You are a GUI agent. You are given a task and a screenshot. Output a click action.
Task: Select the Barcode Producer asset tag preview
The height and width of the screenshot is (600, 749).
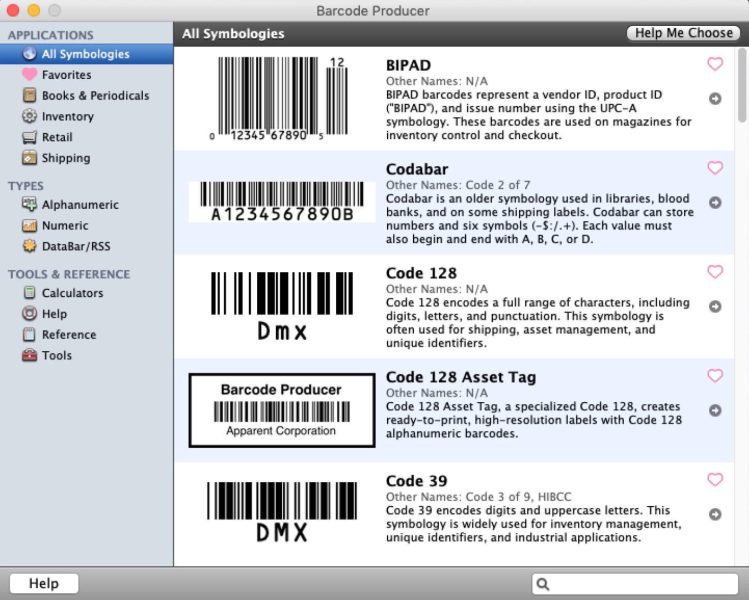tap(282, 410)
